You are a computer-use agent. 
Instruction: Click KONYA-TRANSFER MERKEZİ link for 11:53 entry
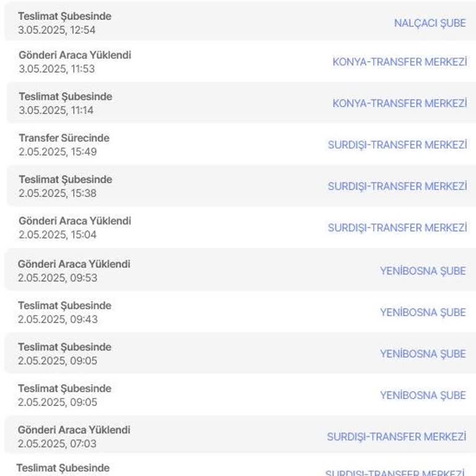399,62
